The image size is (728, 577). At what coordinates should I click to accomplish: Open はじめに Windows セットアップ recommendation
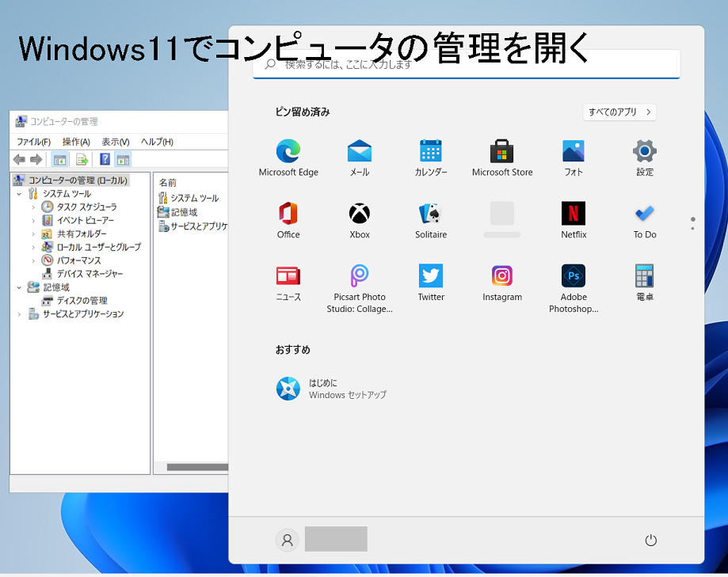[x=333, y=389]
